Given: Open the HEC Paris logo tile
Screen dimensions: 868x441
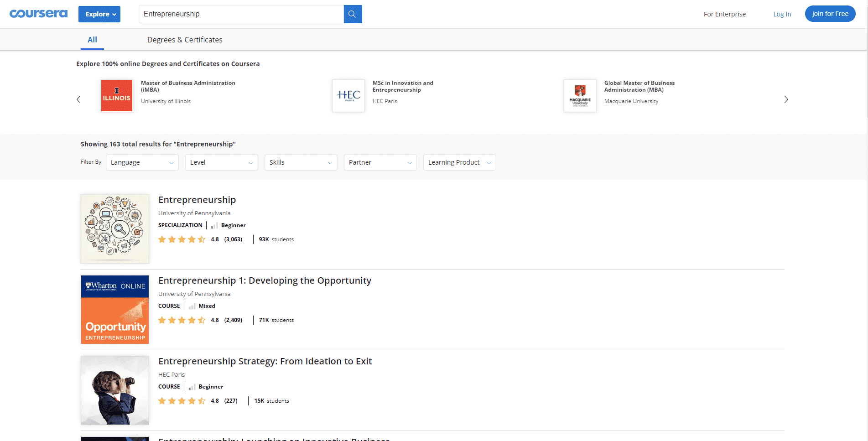Looking at the screenshot, I should coord(348,96).
